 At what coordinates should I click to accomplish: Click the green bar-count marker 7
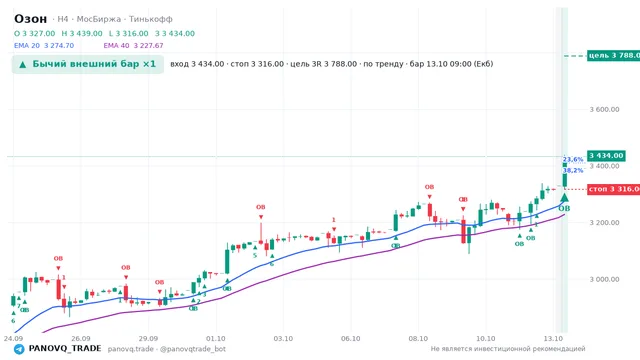[x=18, y=306]
